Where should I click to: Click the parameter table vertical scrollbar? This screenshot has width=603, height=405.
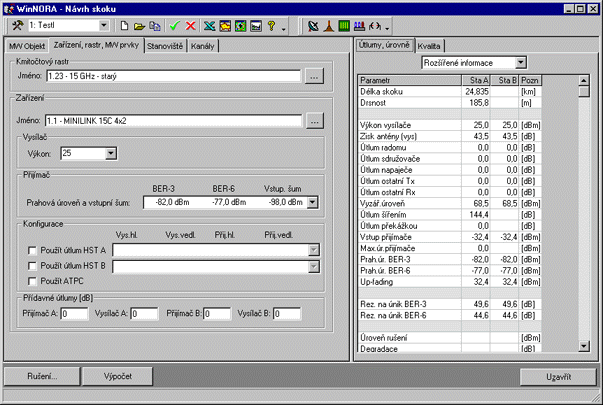(x=584, y=220)
